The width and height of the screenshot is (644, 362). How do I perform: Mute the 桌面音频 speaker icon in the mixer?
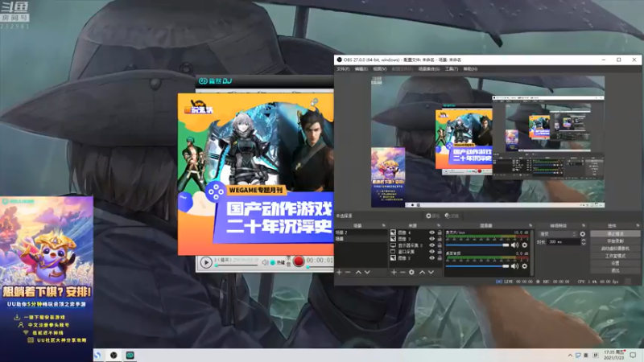[514, 266]
